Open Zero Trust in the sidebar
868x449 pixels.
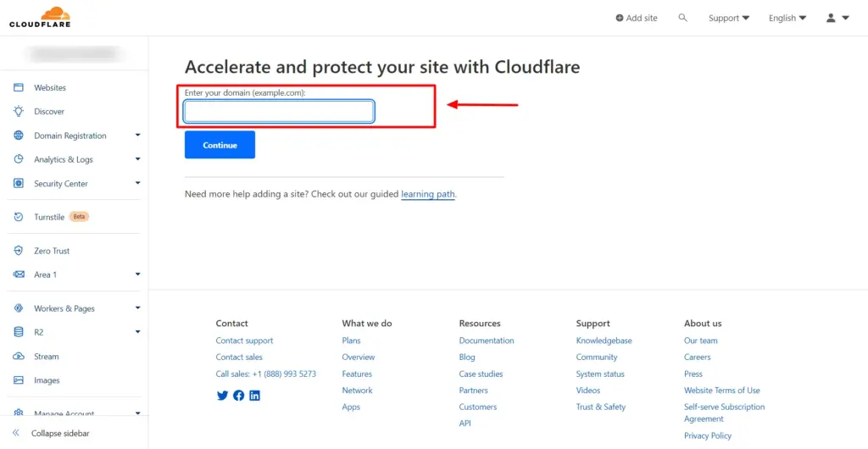52,251
